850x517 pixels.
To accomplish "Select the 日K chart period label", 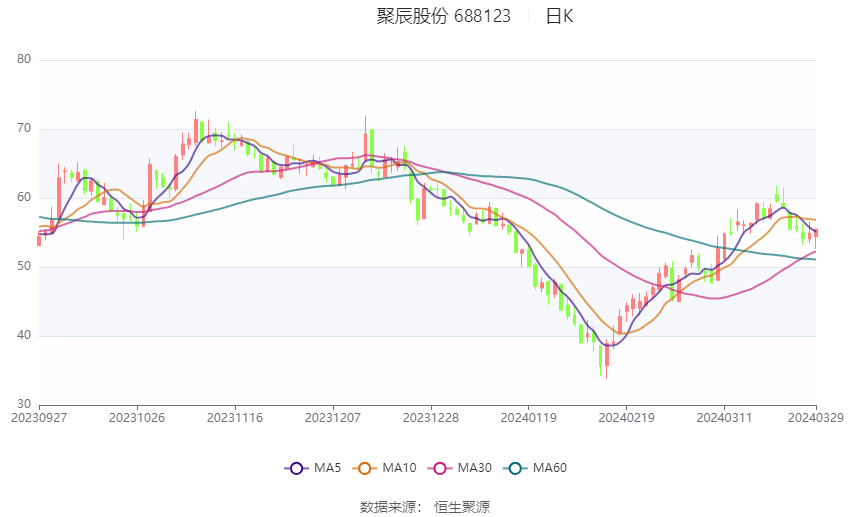I will coord(559,16).
